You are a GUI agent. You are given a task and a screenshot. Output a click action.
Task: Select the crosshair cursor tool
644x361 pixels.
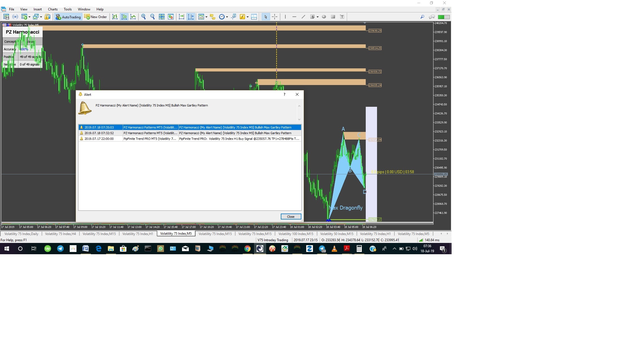(275, 17)
